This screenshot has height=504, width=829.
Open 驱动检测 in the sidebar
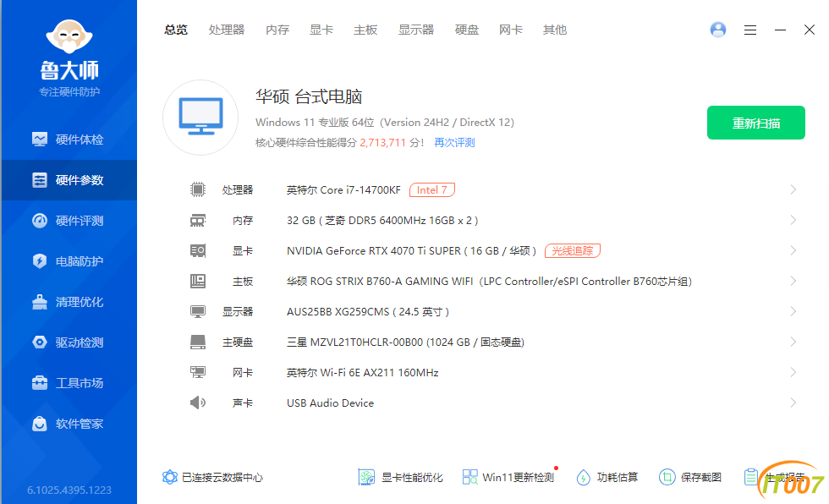(69, 342)
